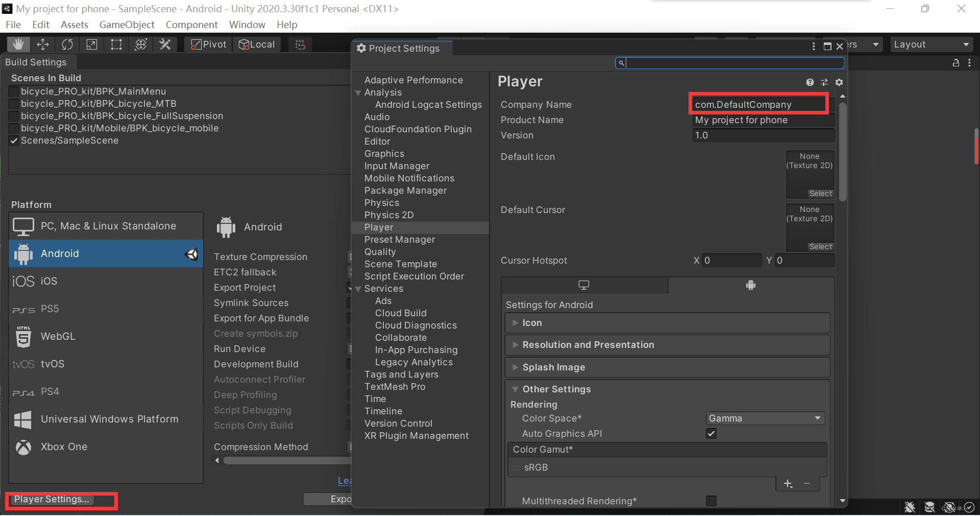Uncheck the Scenes/SampleScene build checkbox
Viewport: 980px width, 516px height.
point(14,141)
